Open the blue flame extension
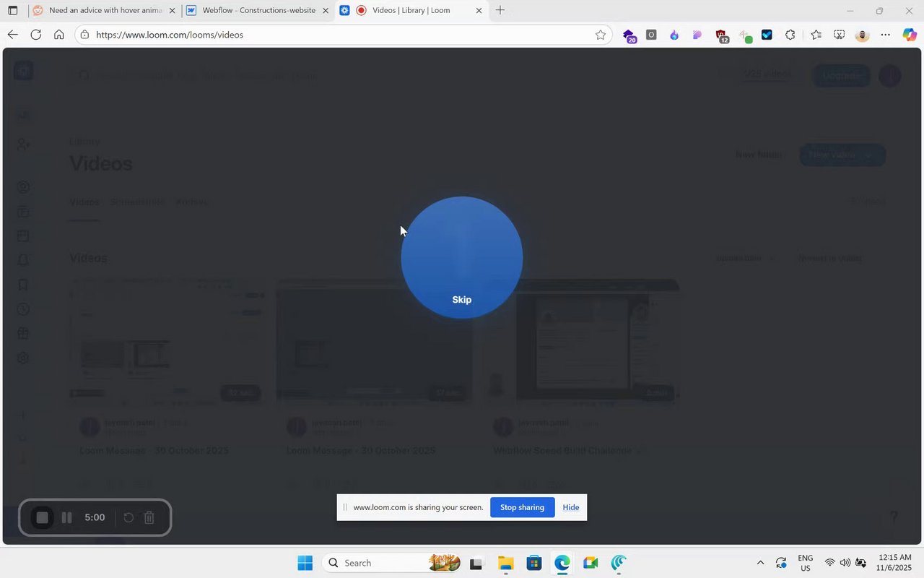 click(x=674, y=35)
